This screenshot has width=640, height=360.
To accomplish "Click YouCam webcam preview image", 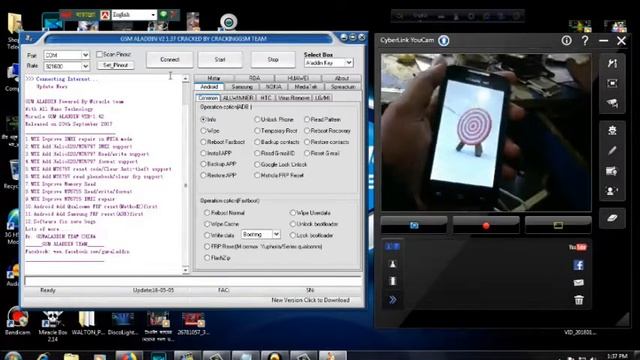I will (486, 132).
